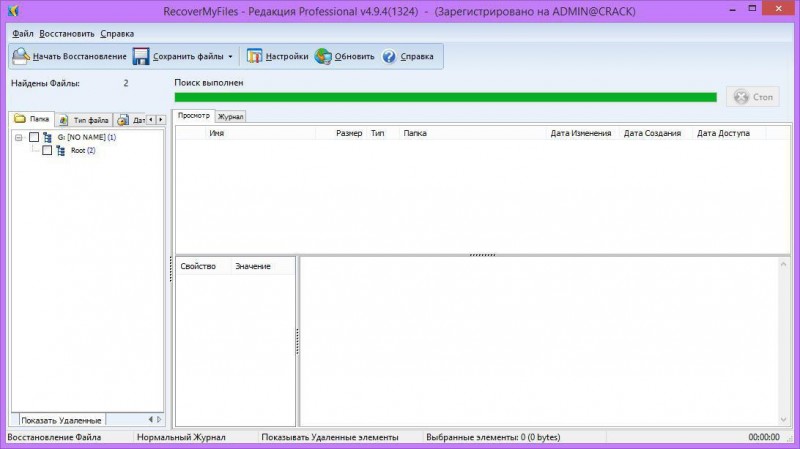Image resolution: width=800 pixels, height=449 pixels.
Task: Click the Обновить globe icon
Action: click(323, 56)
